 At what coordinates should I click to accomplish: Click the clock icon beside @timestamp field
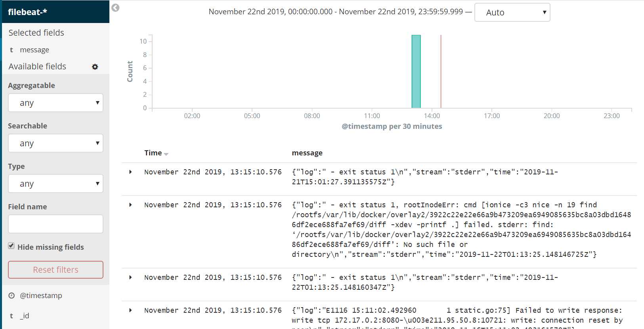[x=11, y=296]
